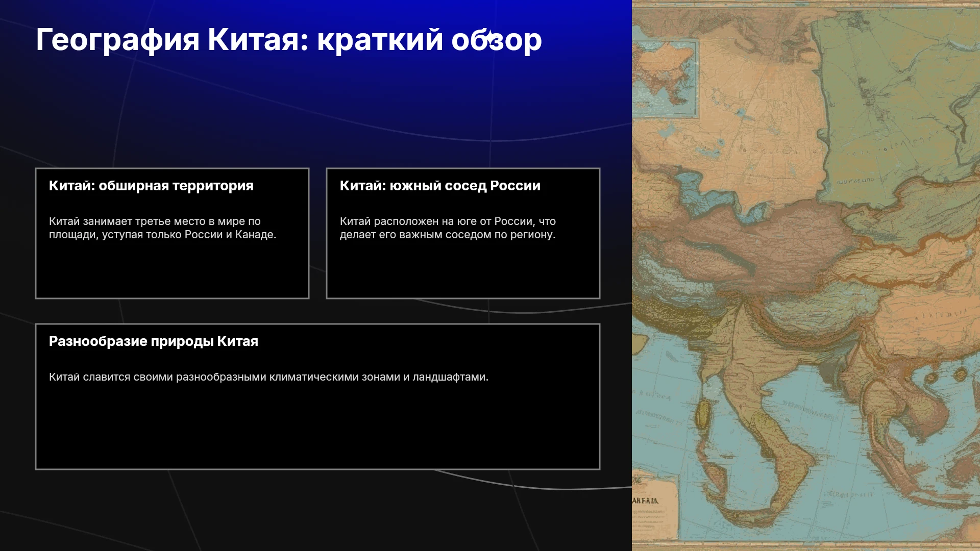Click the small sparkle star in the title
Image resolution: width=980 pixels, height=551 pixels.
[x=489, y=37]
